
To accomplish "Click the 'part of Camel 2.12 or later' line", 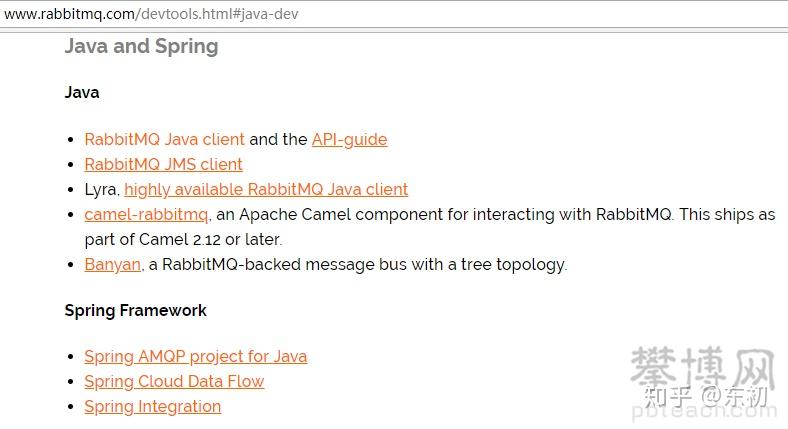I will (183, 240).
